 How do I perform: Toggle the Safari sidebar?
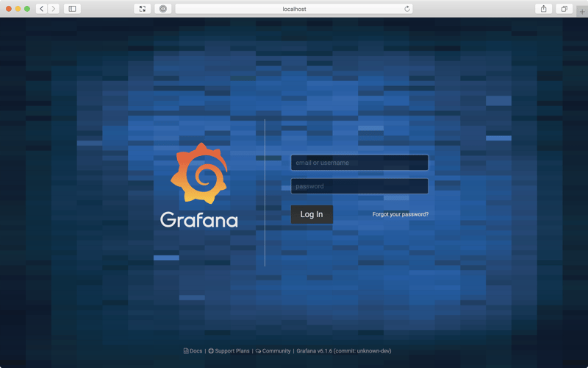tap(72, 9)
